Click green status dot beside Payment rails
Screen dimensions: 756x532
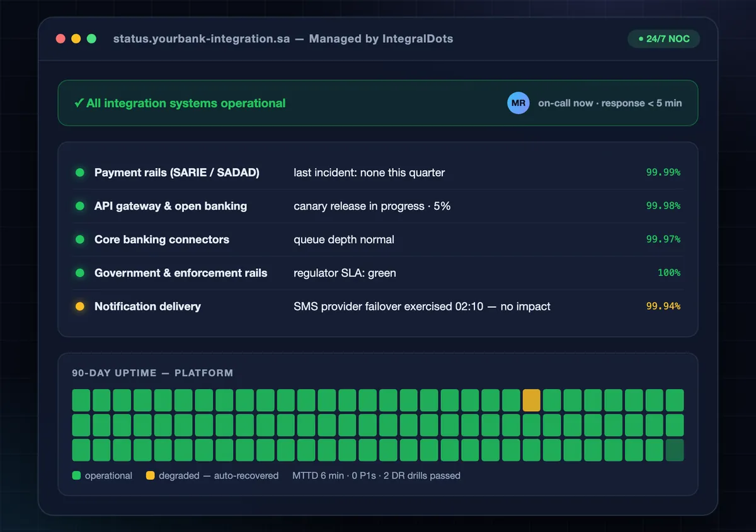point(80,173)
